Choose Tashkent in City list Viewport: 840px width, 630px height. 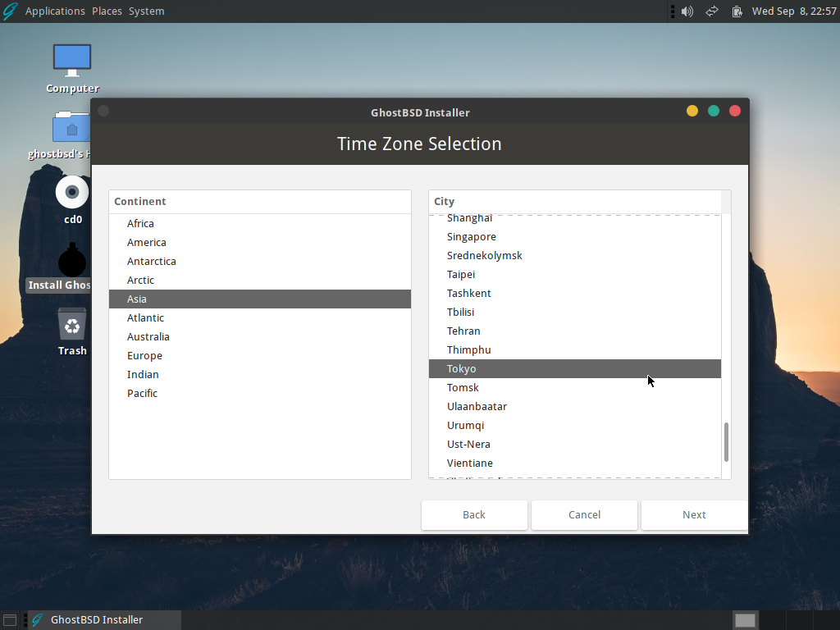click(x=575, y=293)
